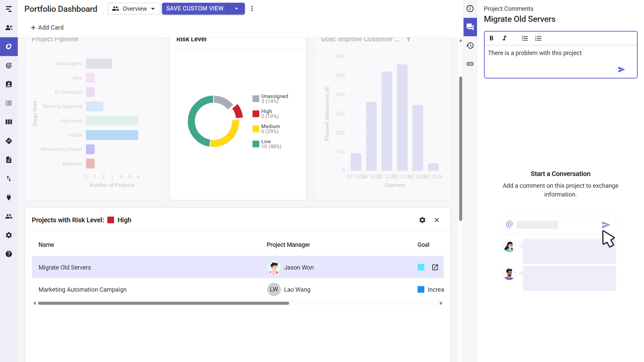The height and width of the screenshot is (362, 644).
Task: Click the Unassigned legend swatch
Action: click(x=256, y=99)
